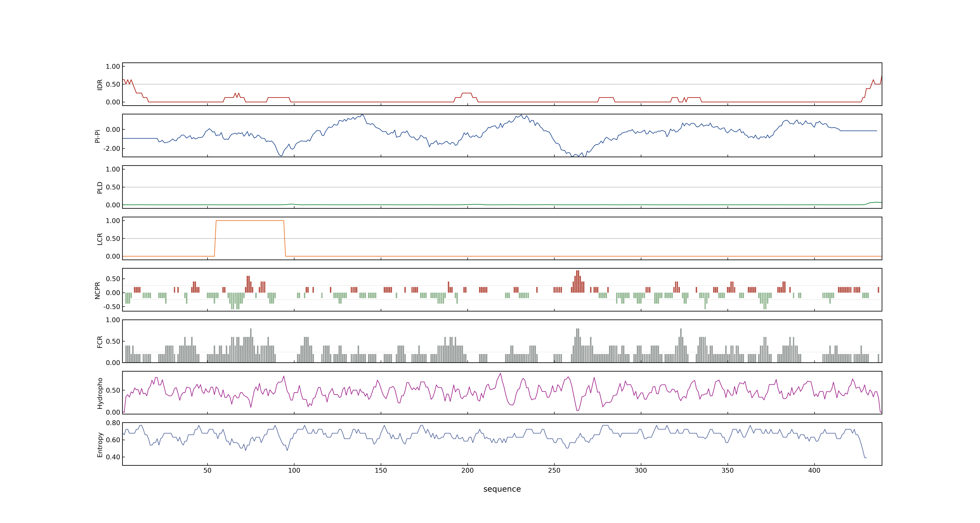Click the "NCPR" y-axis label
The height and width of the screenshot is (523, 980).
point(97,290)
